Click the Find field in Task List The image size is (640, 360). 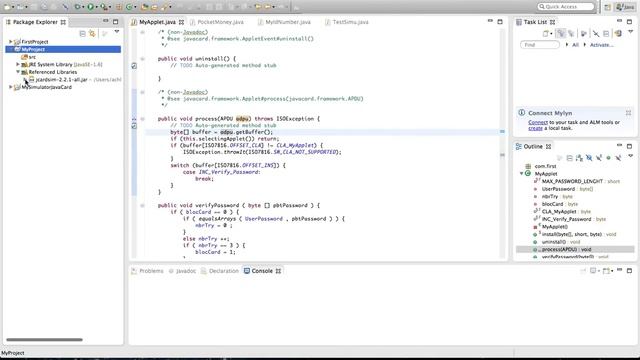coord(540,45)
